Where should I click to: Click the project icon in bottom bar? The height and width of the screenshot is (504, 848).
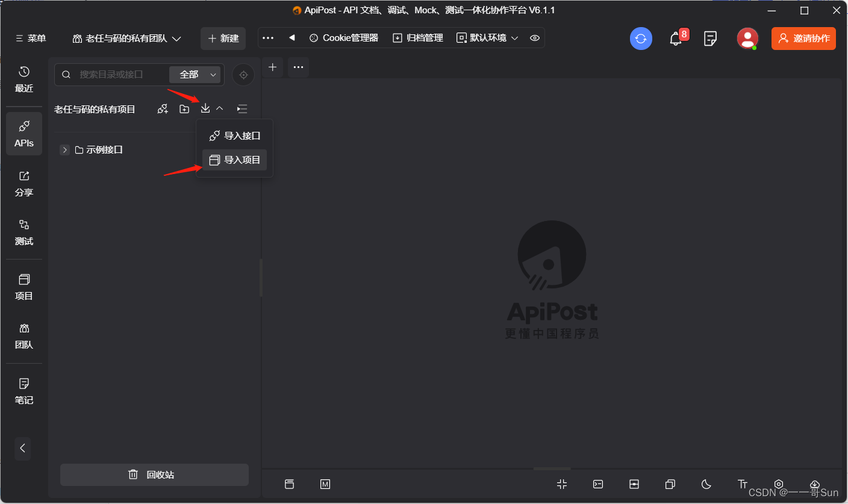(x=289, y=484)
